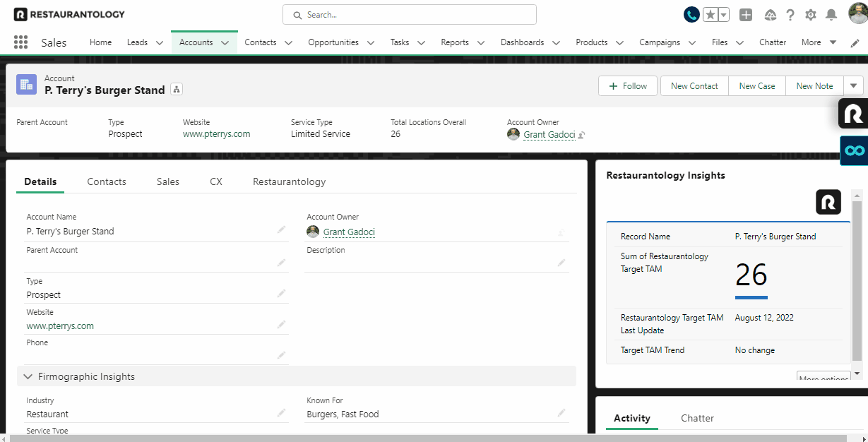
Task: Open www.pterrys.com link in header highlights
Action: pos(216,133)
